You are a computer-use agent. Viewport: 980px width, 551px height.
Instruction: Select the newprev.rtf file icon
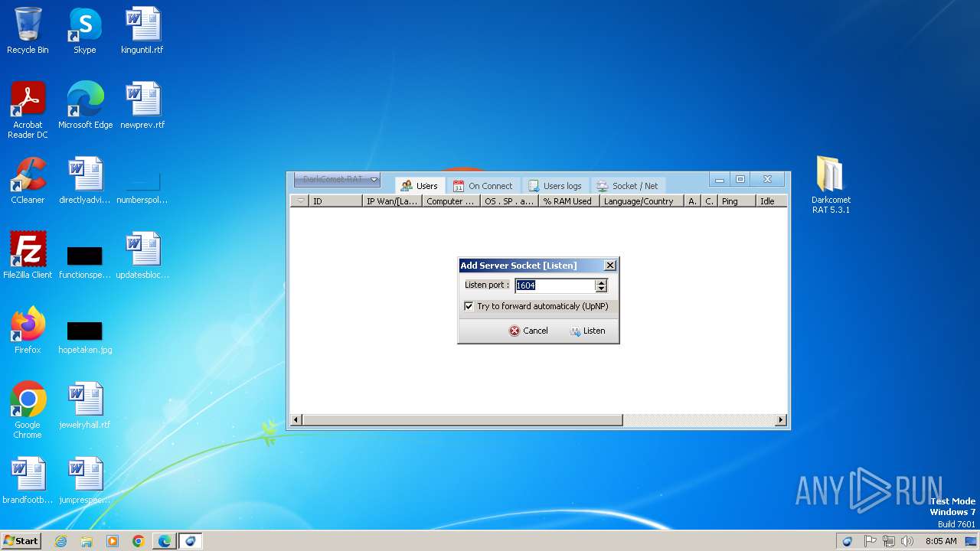pos(142,106)
